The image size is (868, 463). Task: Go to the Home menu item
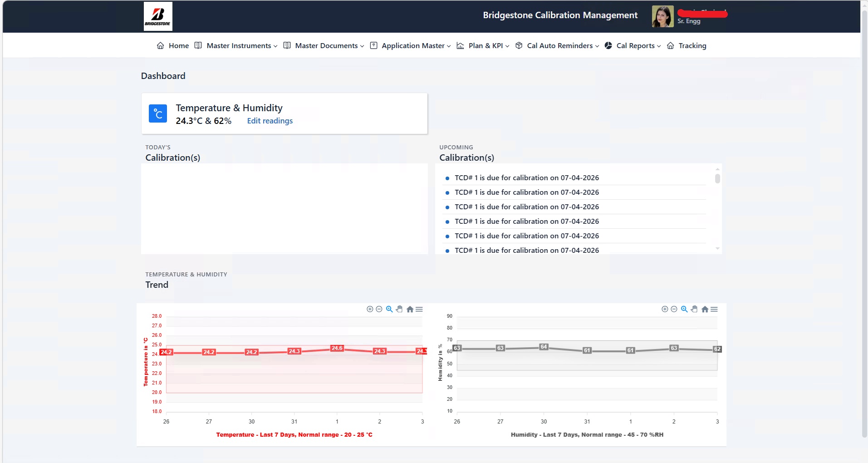point(178,46)
